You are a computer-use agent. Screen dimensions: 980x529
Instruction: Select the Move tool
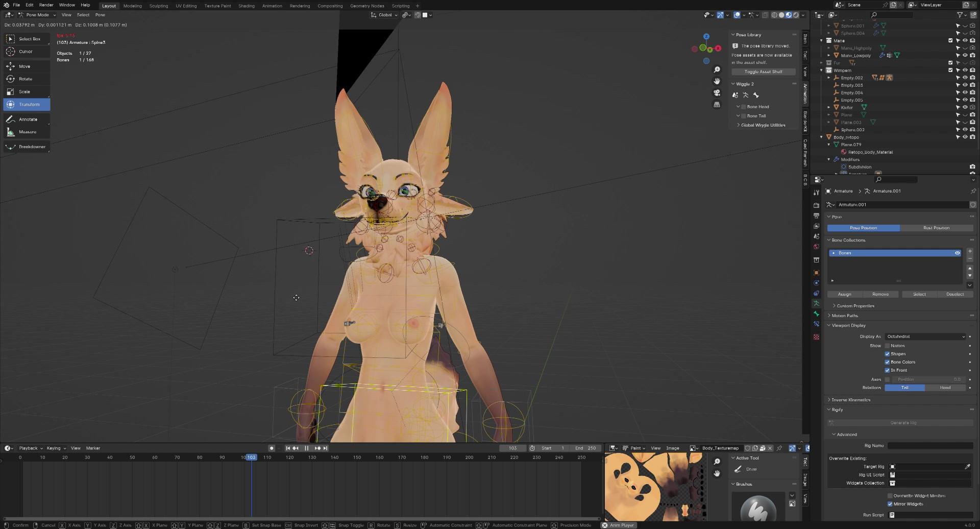[24, 66]
